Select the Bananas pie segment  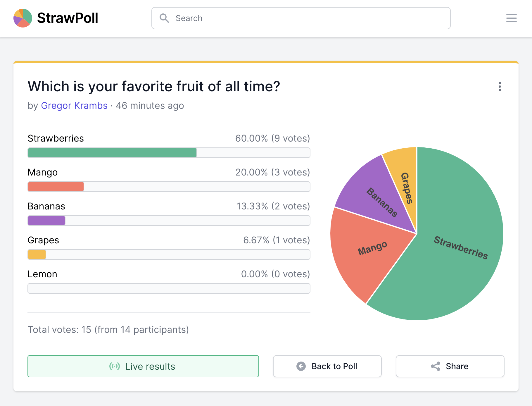pyautogui.click(x=381, y=202)
